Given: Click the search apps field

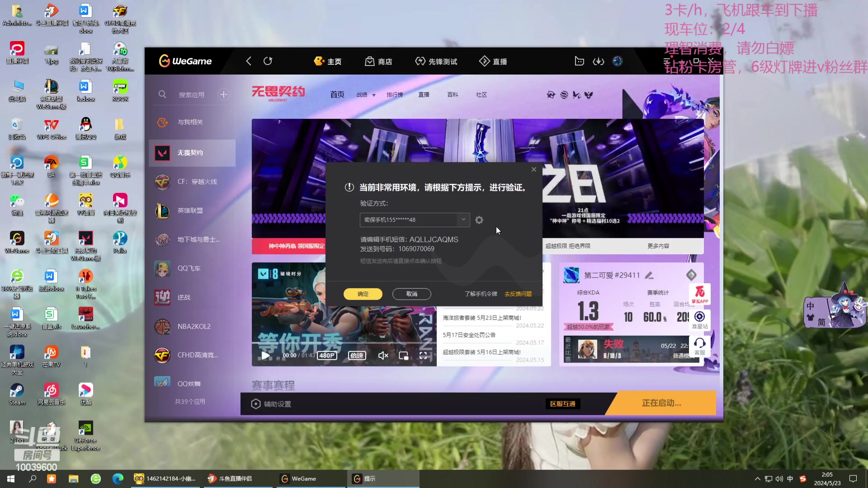Looking at the screenshot, I should click(x=191, y=94).
